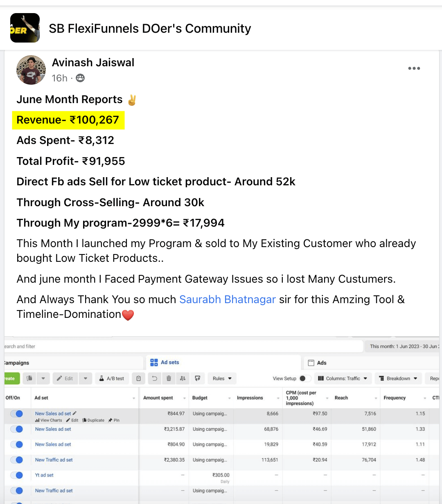Image resolution: width=442 pixels, height=504 pixels.
Task: Toggle off the Yt ad set switch
Action: [x=17, y=475]
